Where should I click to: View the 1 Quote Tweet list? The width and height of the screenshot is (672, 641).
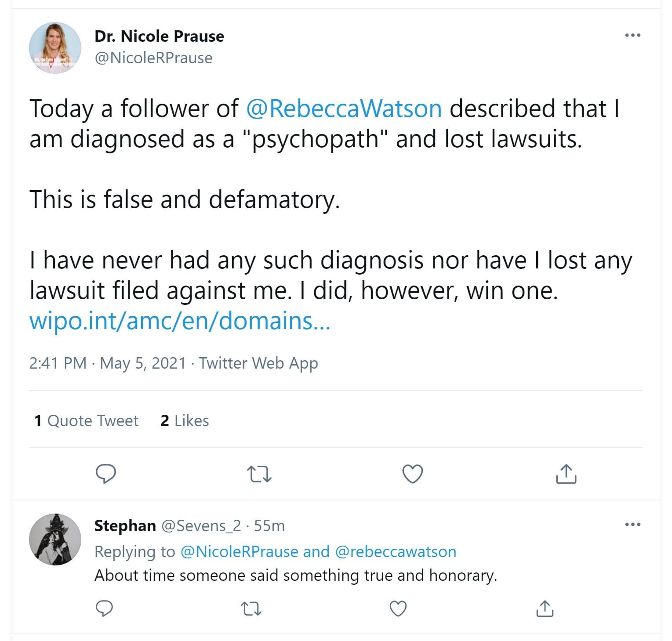86,420
